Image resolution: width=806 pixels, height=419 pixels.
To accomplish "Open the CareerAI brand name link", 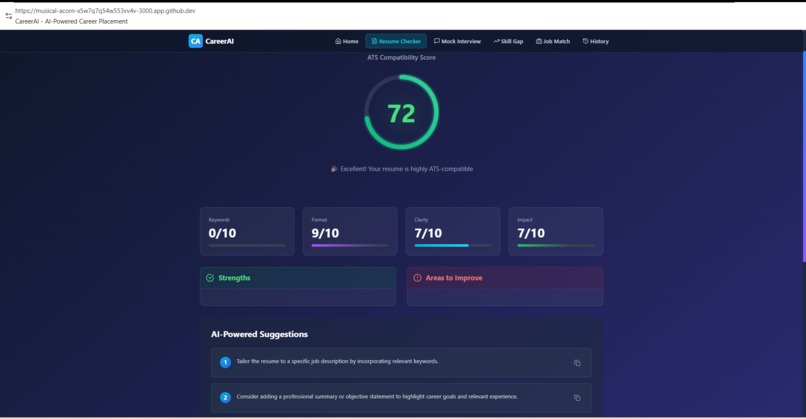I will click(x=219, y=41).
